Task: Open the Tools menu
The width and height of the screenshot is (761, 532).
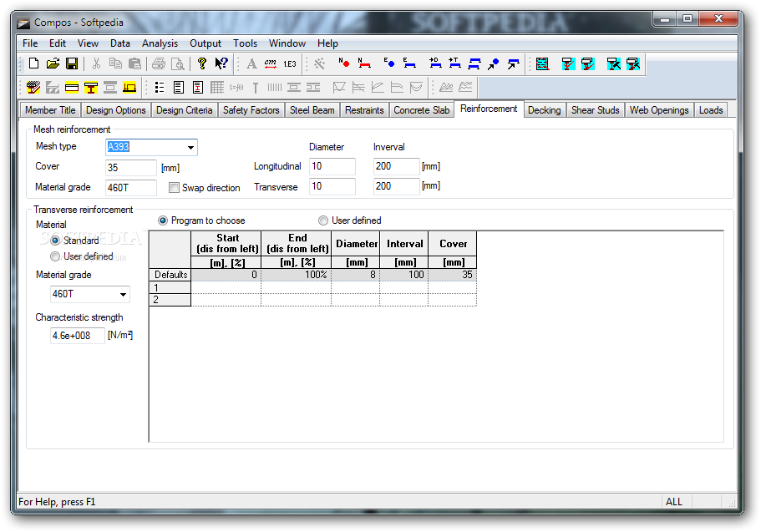Action: [245, 43]
